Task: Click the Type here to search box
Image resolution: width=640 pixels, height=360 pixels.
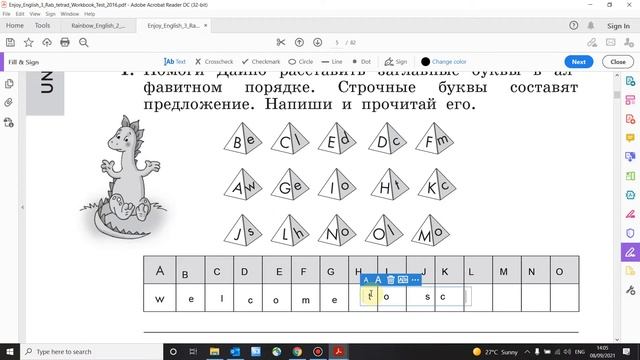Action: pyautogui.click(x=91, y=351)
